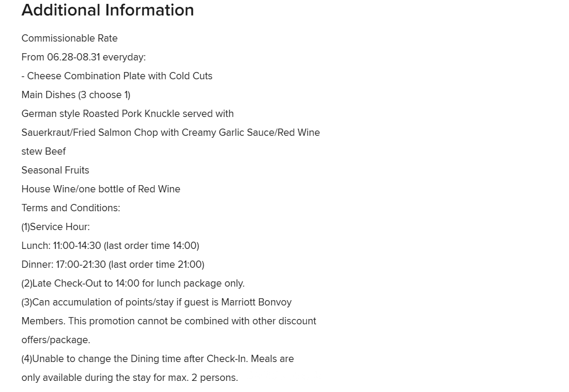
Task: Click Main Dishes (3 choose 1) text
Action: point(76,95)
